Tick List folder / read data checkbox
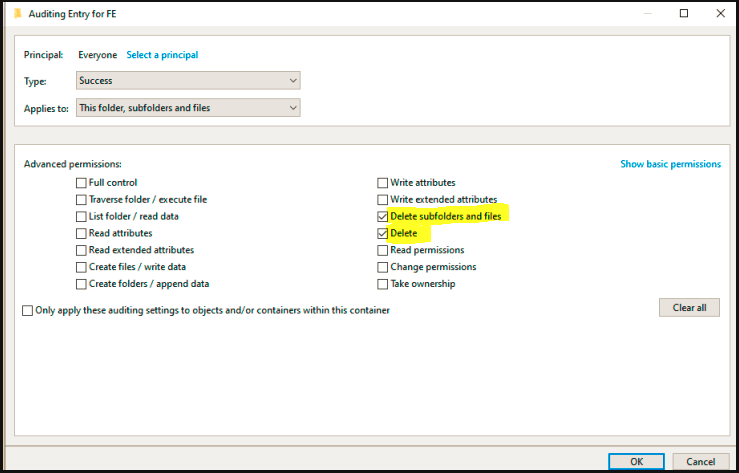 click(x=81, y=217)
